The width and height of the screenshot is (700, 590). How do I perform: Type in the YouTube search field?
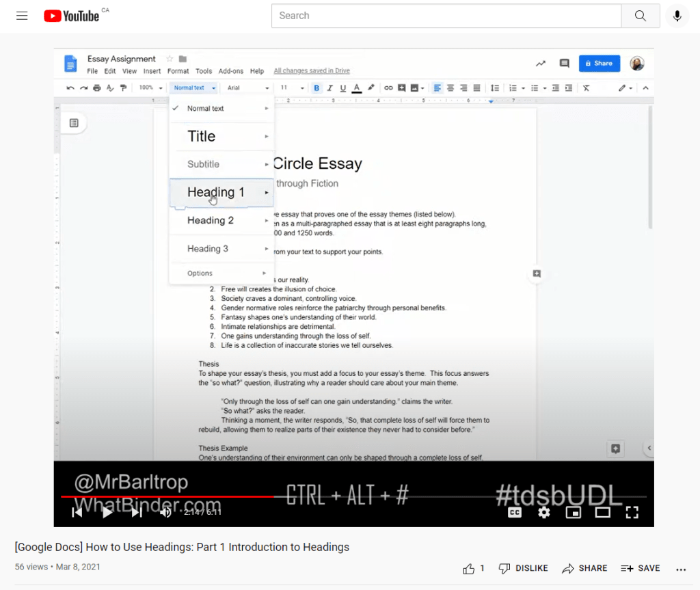(446, 16)
